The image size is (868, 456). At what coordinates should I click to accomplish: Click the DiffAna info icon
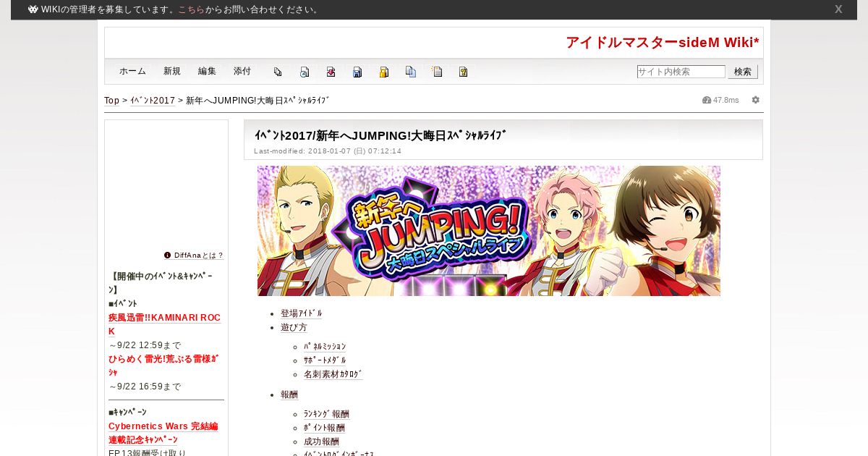coord(168,256)
